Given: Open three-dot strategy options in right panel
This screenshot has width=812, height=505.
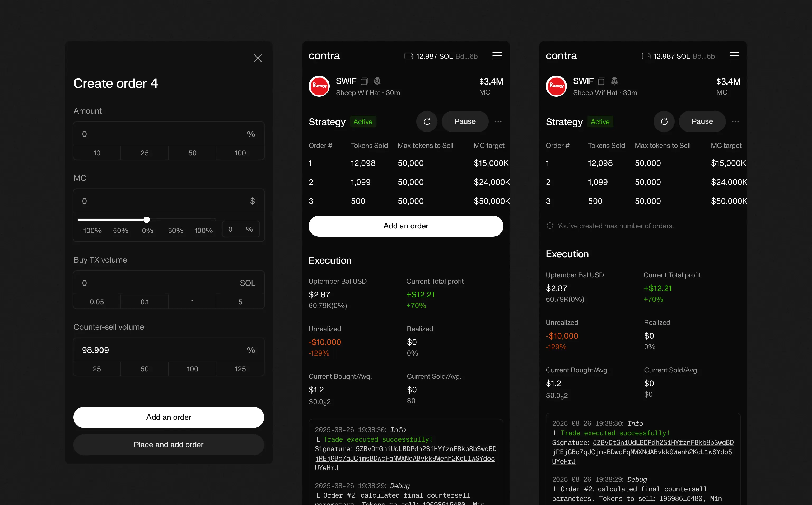Looking at the screenshot, I should 735,121.
